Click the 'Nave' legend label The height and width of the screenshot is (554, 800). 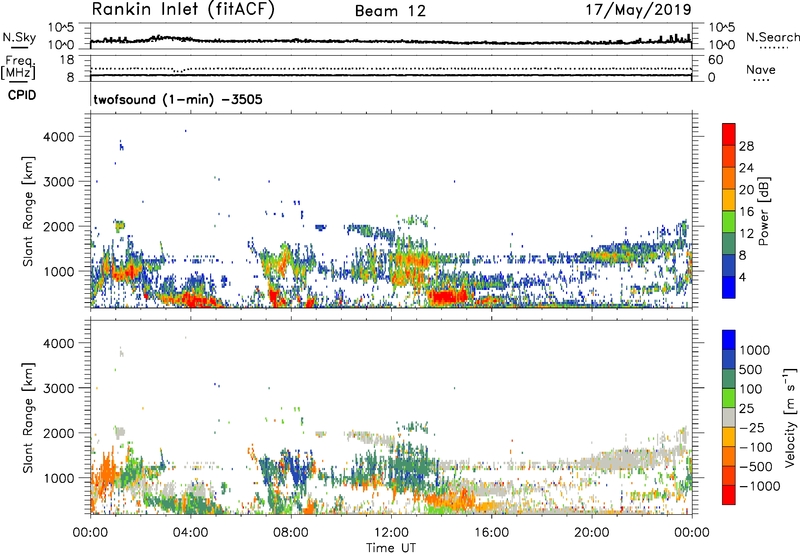(x=761, y=70)
